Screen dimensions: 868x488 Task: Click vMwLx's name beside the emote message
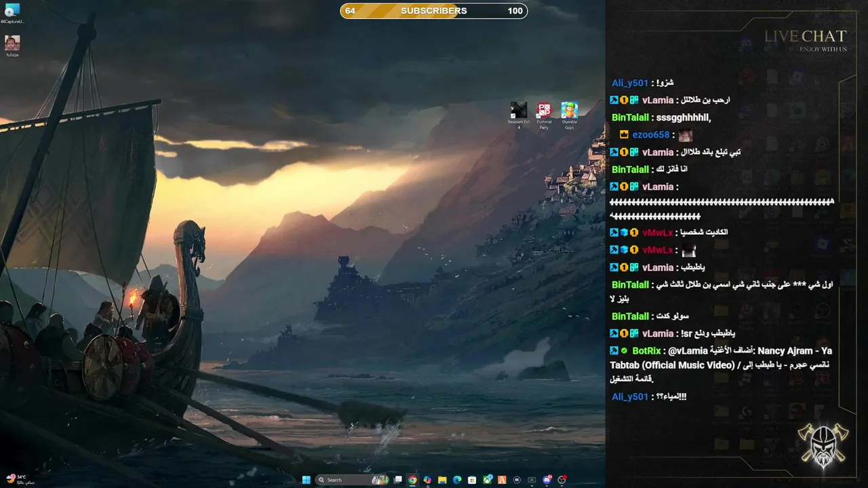657,250
